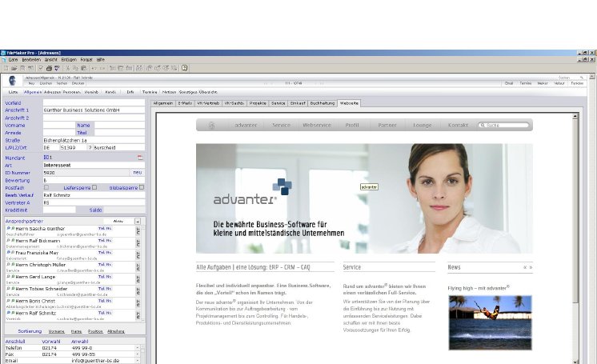Click the News next arrow icon
Viewport: 597px width, 364px height.
(531, 267)
